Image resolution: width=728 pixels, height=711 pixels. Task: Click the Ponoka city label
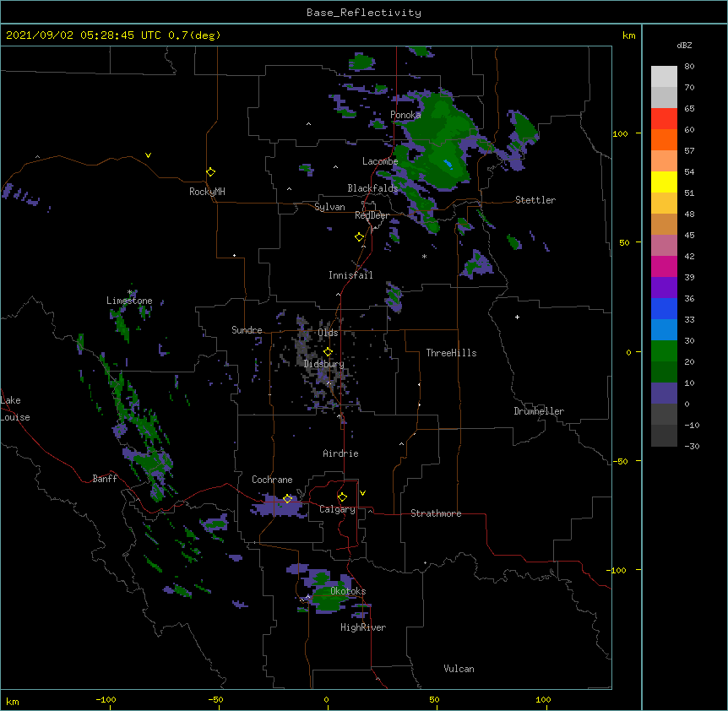405,115
